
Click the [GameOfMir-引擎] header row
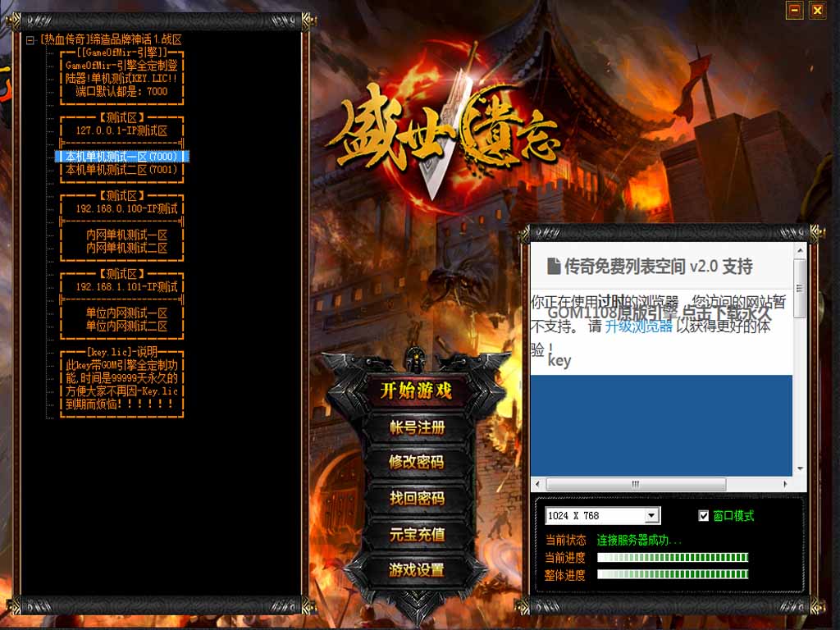tap(122, 52)
